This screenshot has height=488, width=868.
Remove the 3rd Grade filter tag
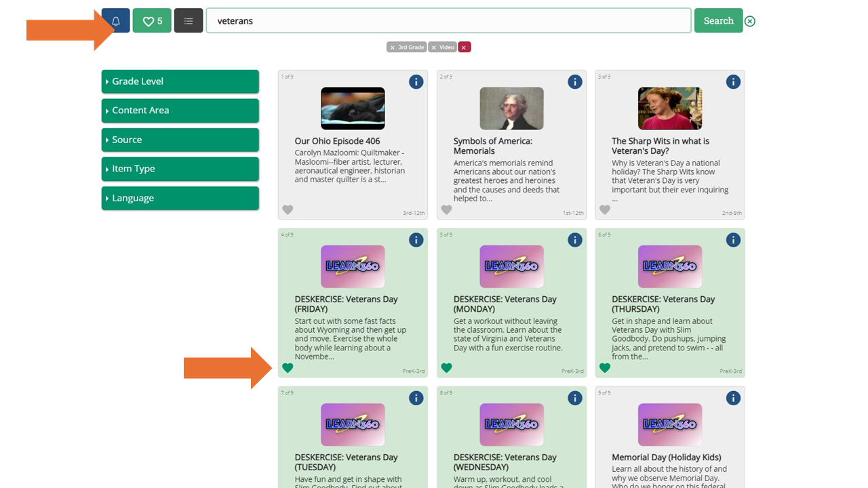click(x=406, y=47)
